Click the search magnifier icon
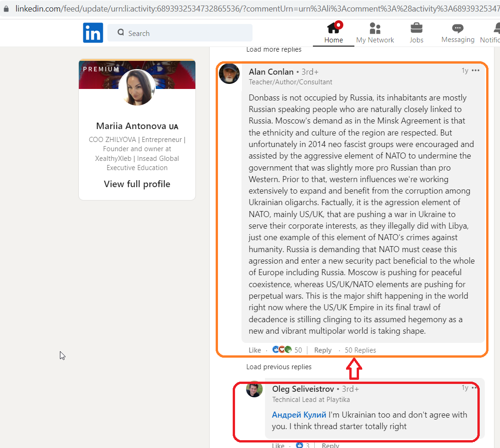Image resolution: width=500 pixels, height=448 pixels. pos(121,33)
